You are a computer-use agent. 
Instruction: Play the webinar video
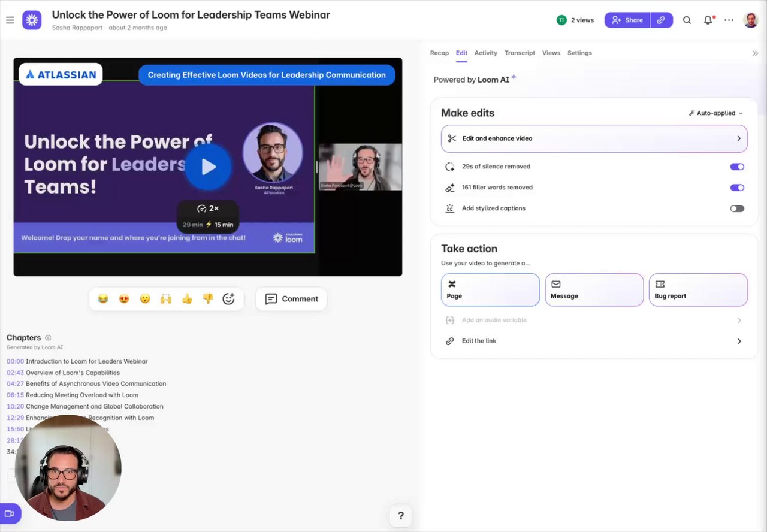208,167
